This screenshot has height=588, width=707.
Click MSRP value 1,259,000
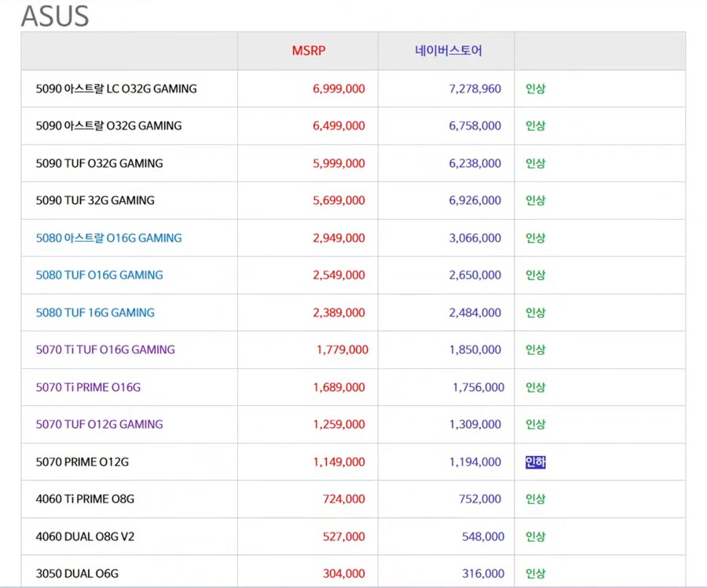tap(339, 424)
